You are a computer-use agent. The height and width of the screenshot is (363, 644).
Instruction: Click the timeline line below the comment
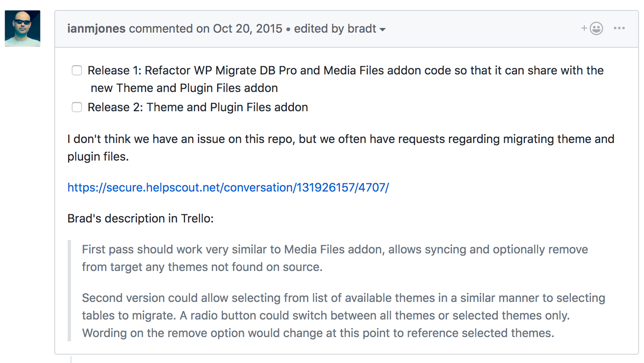(x=71, y=359)
